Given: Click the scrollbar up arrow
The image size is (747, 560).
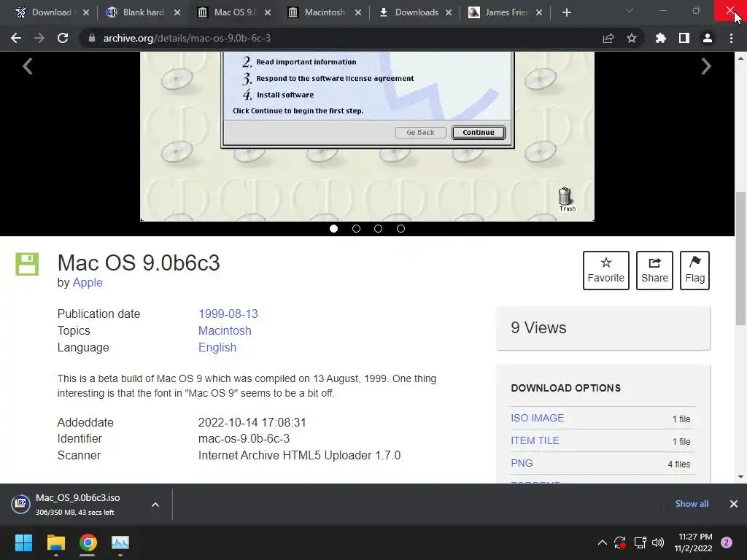Looking at the screenshot, I should pos(741,58).
